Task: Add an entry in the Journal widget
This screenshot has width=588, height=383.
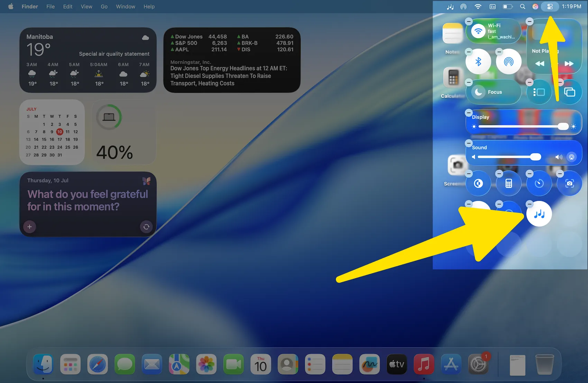Action: click(30, 226)
